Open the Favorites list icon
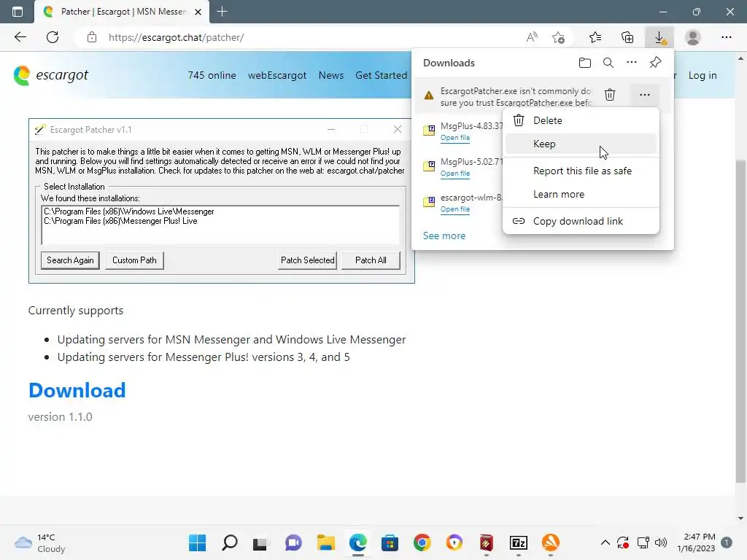 [x=595, y=37]
